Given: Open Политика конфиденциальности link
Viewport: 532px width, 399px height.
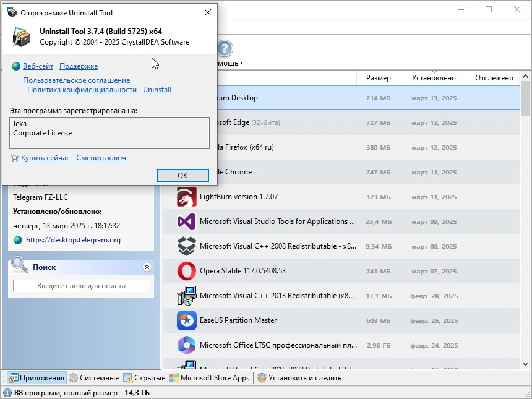Looking at the screenshot, I should click(82, 90).
